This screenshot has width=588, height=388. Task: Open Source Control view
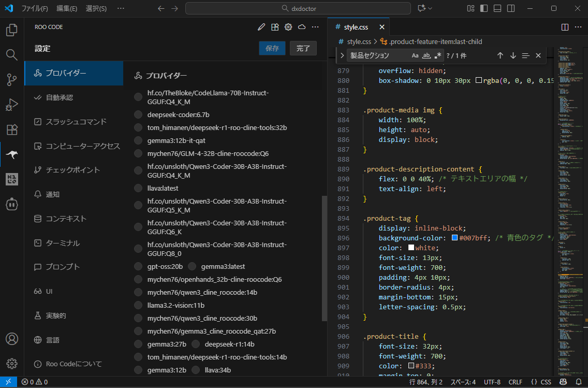[12, 80]
